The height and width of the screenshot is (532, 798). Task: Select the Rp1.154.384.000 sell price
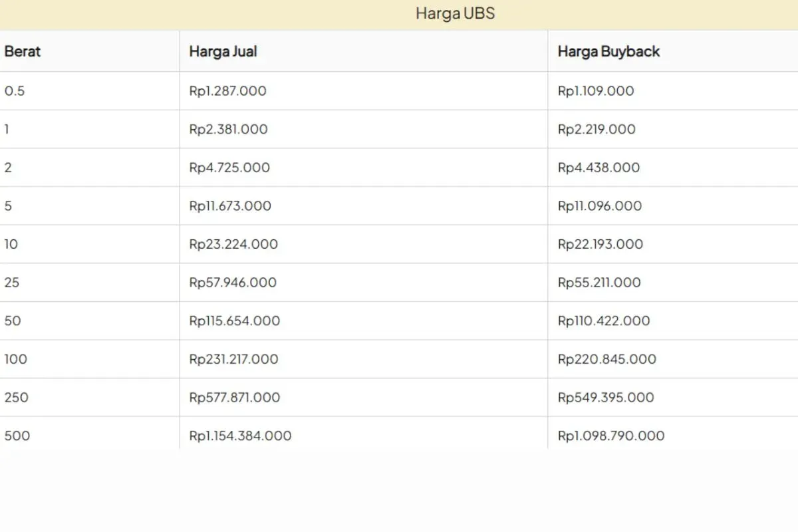240,436
